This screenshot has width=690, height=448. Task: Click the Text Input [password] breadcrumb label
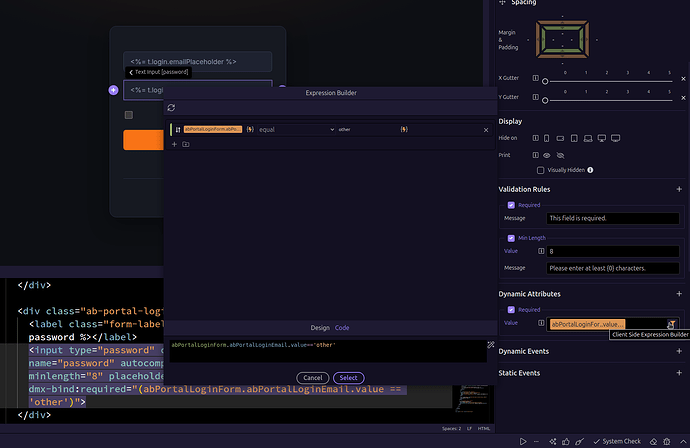point(161,72)
